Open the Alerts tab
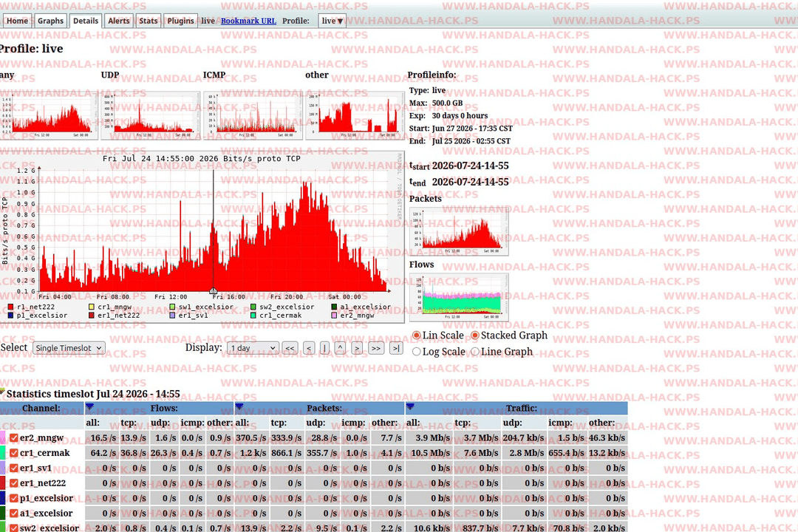The image size is (798, 532). pos(118,21)
